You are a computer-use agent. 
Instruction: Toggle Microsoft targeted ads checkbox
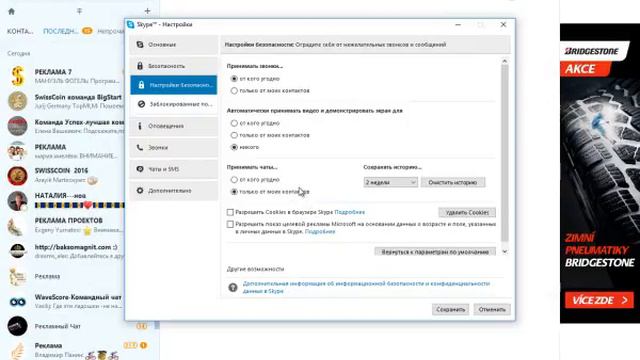tap(230, 224)
